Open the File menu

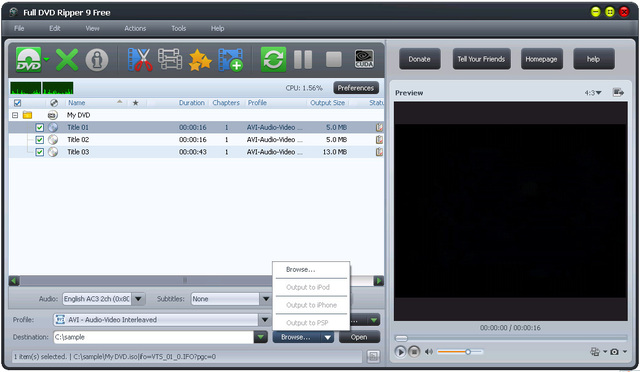point(19,28)
